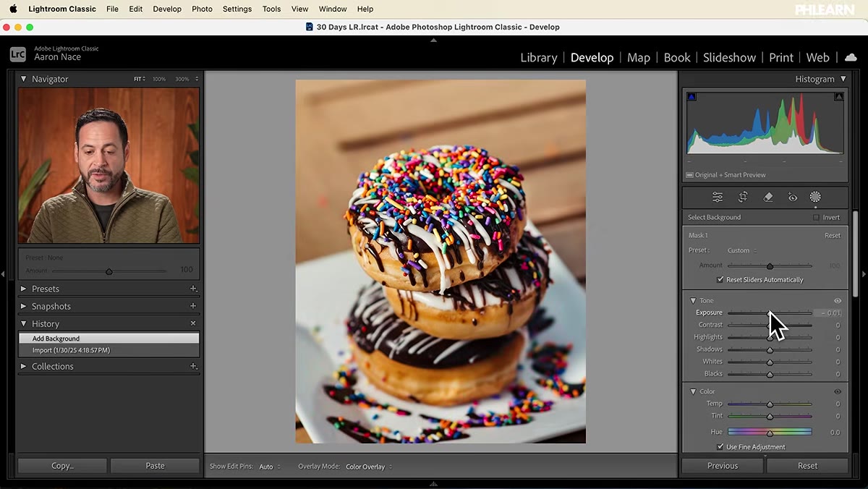868x489 pixels.
Task: Click the Contrast slider handle
Action: click(x=770, y=326)
